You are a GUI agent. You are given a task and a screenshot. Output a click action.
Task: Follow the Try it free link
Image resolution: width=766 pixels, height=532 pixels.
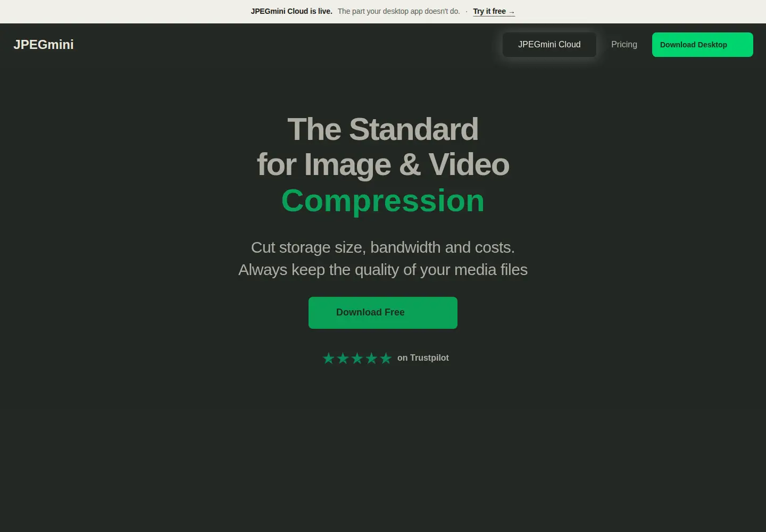click(494, 11)
